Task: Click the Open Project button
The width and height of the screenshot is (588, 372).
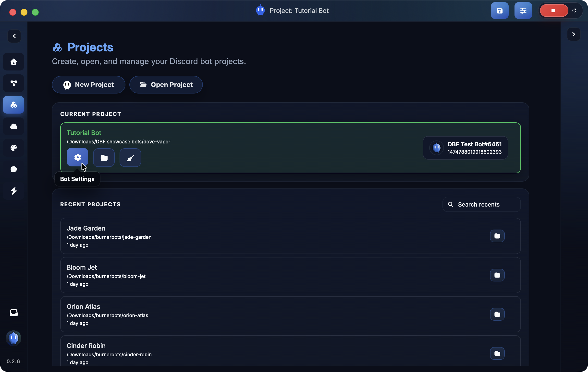Action: click(166, 85)
